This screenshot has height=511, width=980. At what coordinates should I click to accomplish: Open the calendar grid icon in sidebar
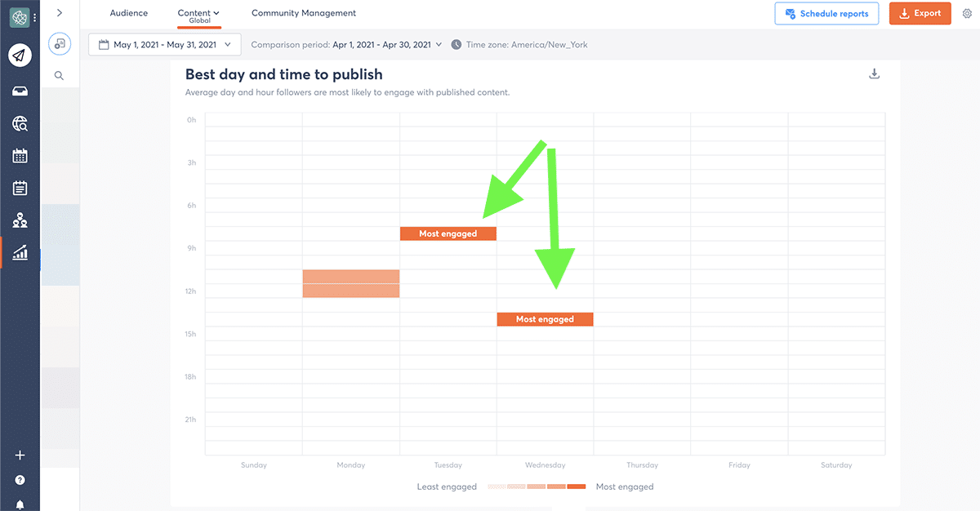tap(20, 156)
